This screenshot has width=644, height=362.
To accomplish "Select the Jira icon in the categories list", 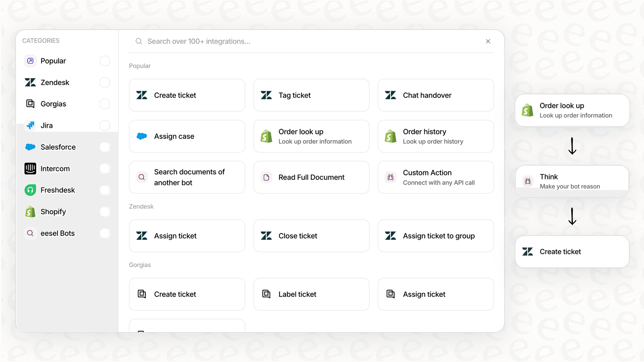I will 30,125.
